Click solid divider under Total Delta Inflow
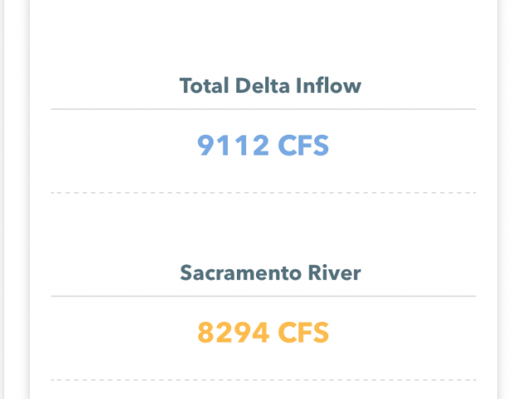Image resolution: width=532 pixels, height=399 pixels. pyautogui.click(x=264, y=109)
